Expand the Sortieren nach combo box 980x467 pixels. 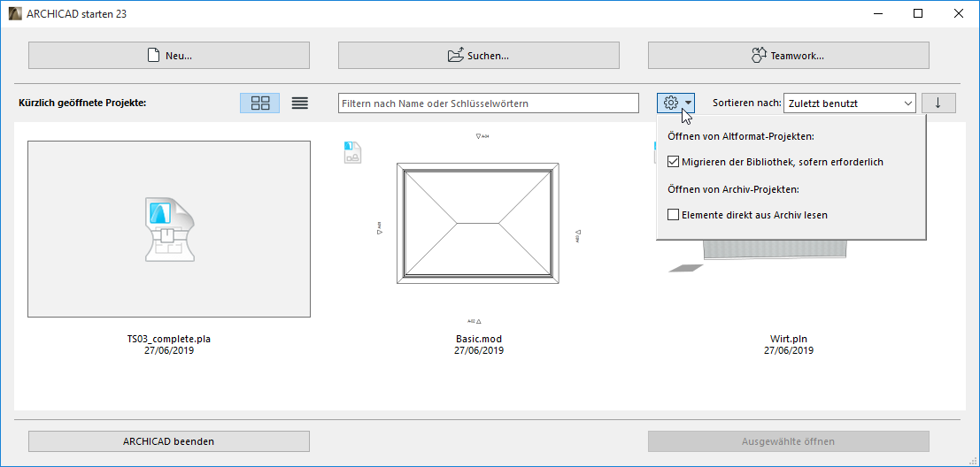(x=850, y=103)
